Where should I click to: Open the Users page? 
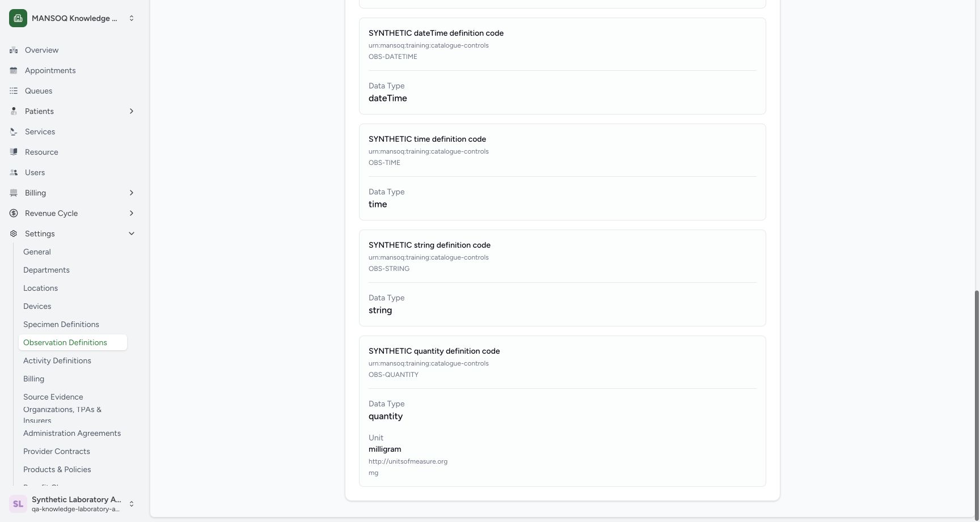point(73,172)
